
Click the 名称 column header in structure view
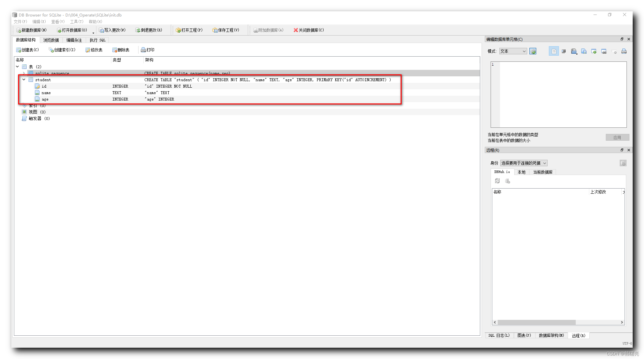pos(62,60)
